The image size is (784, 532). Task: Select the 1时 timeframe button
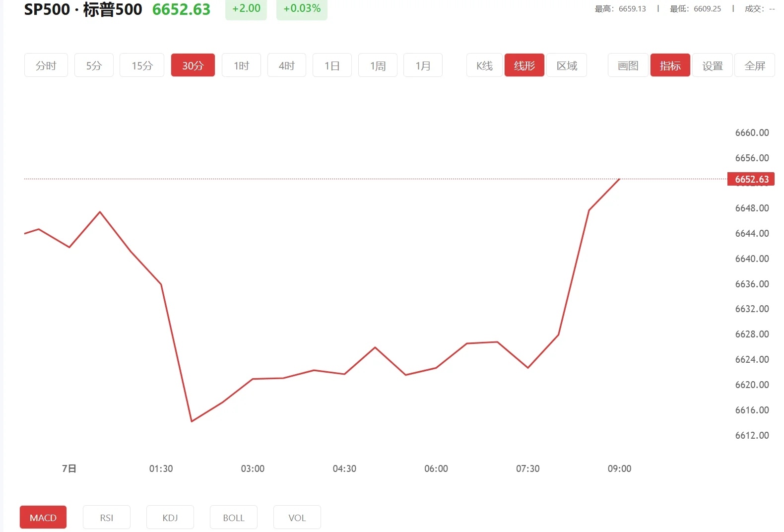tap(241, 66)
